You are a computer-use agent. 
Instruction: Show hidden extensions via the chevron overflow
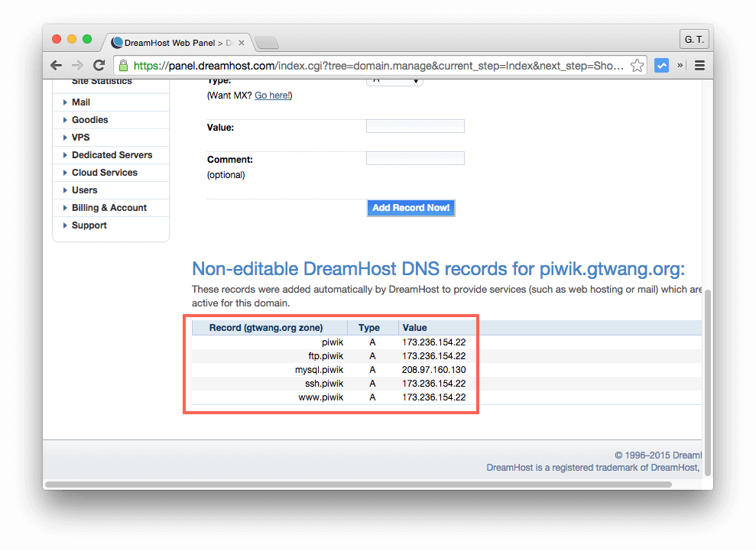click(x=680, y=66)
